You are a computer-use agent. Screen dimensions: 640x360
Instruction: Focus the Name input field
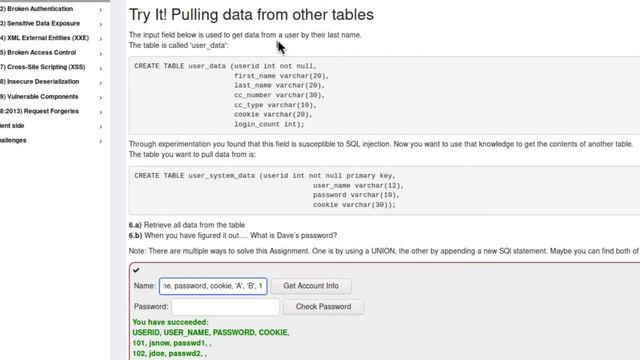tap(213, 286)
